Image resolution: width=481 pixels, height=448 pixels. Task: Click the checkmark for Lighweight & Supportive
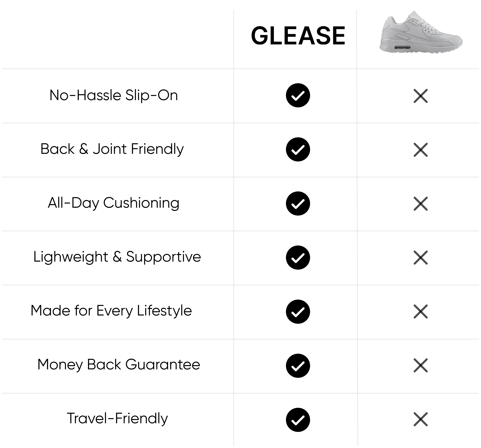coord(298,258)
